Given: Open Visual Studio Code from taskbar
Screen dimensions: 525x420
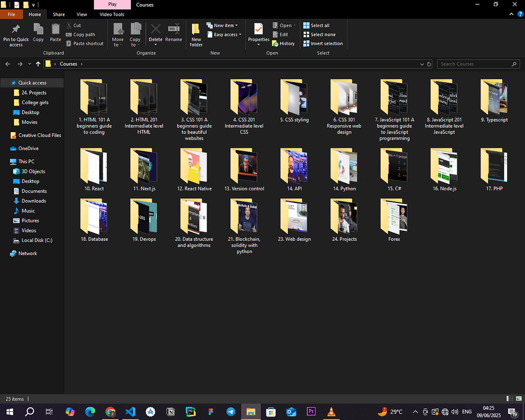Looking at the screenshot, I should pyautogui.click(x=130, y=412).
